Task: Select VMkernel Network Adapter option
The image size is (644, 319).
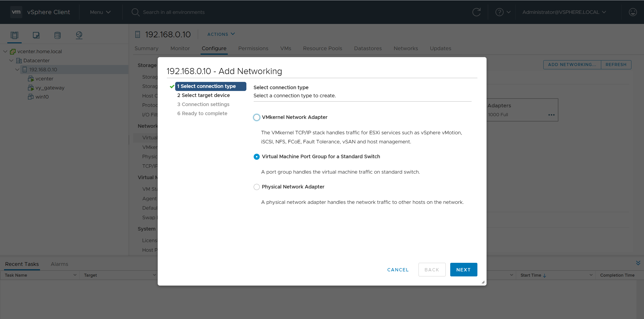Action: click(256, 117)
